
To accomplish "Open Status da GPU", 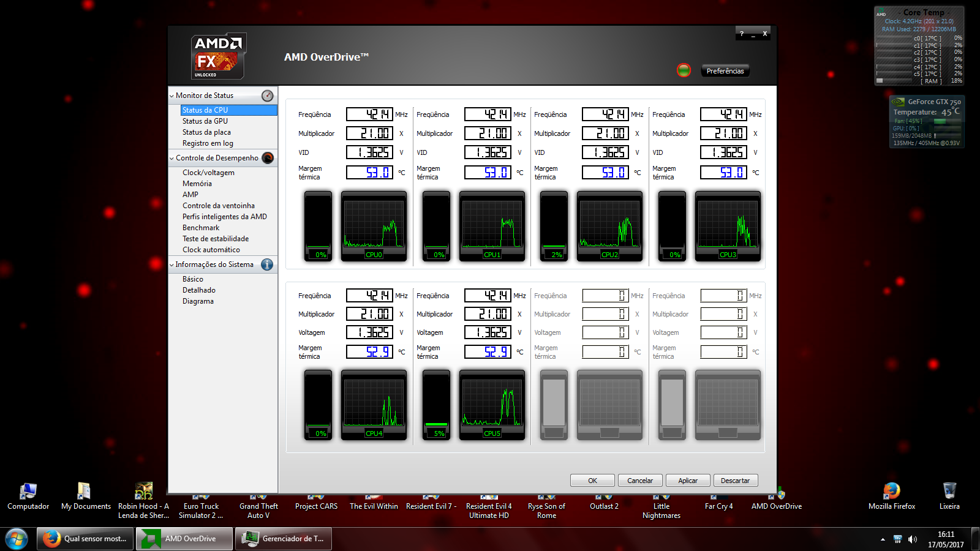I will click(205, 121).
